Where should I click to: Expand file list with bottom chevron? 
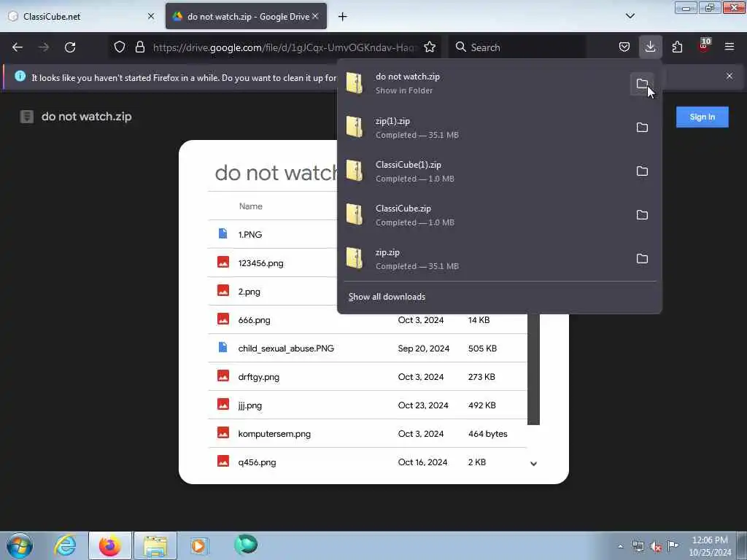(533, 464)
